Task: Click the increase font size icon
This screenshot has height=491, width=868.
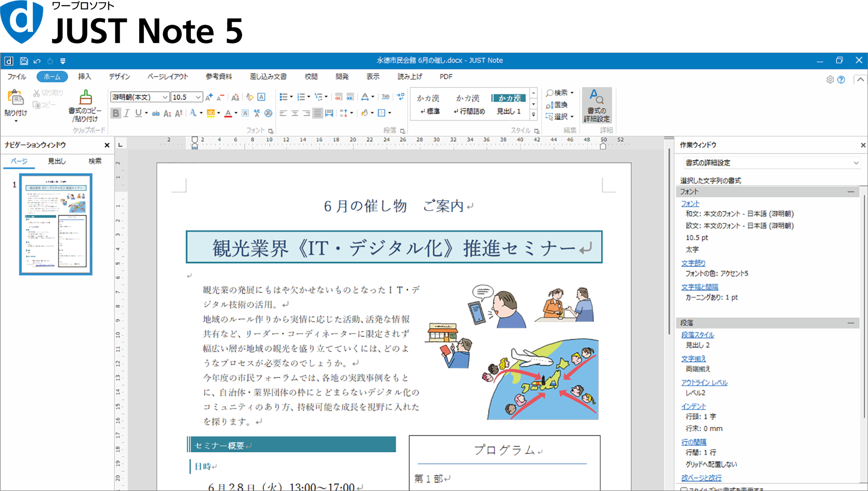Action: 209,97
